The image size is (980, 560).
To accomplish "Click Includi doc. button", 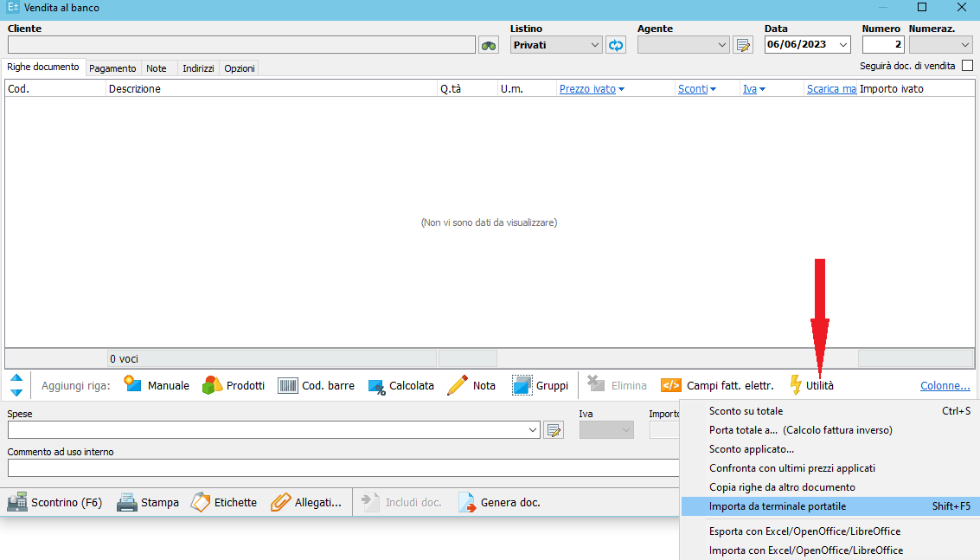I will pos(402,502).
